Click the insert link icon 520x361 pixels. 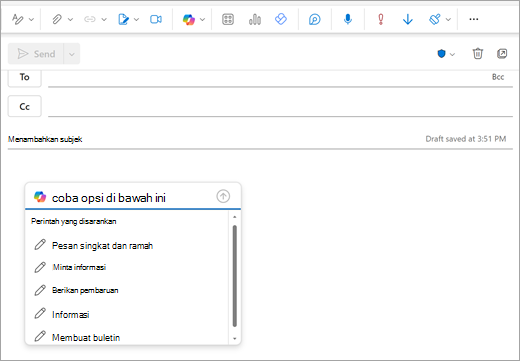coord(90,19)
